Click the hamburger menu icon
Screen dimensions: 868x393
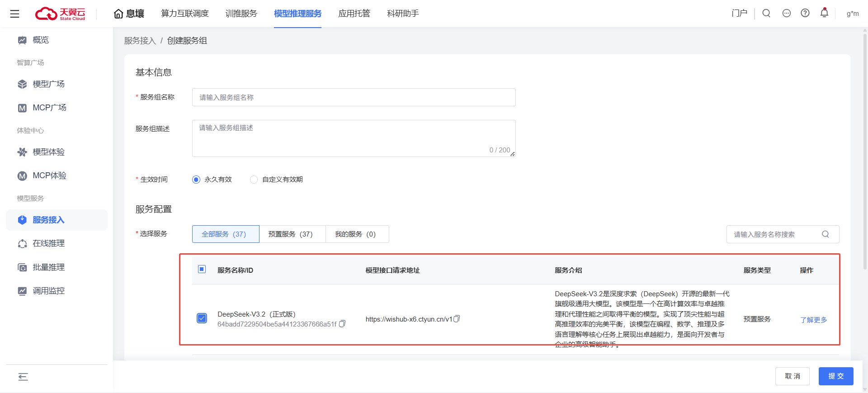click(14, 14)
